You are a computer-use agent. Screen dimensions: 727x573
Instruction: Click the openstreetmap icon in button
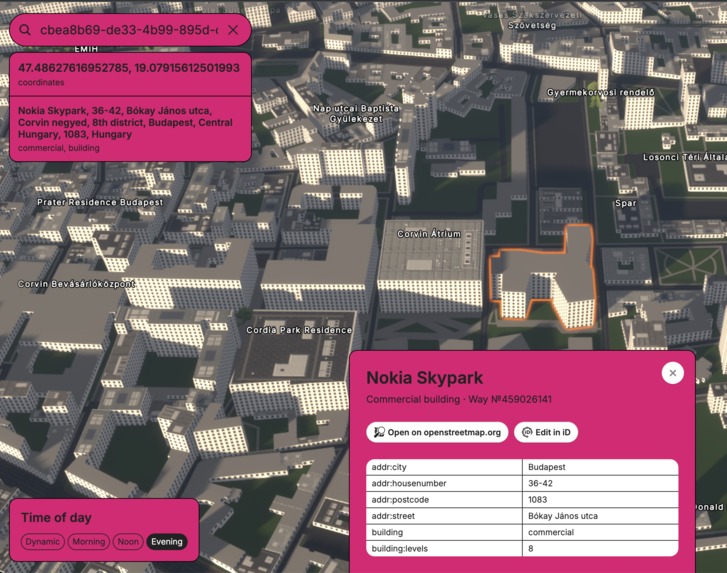coord(379,432)
